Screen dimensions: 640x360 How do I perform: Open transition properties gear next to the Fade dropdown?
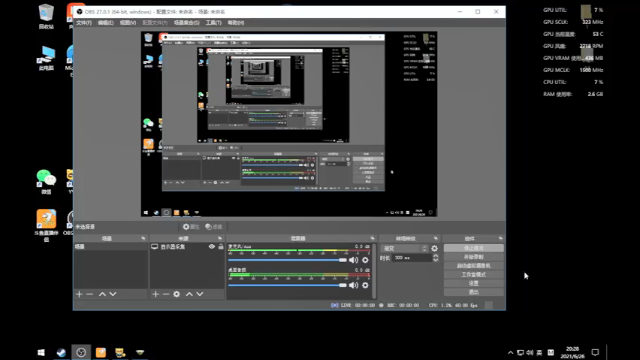(434, 248)
